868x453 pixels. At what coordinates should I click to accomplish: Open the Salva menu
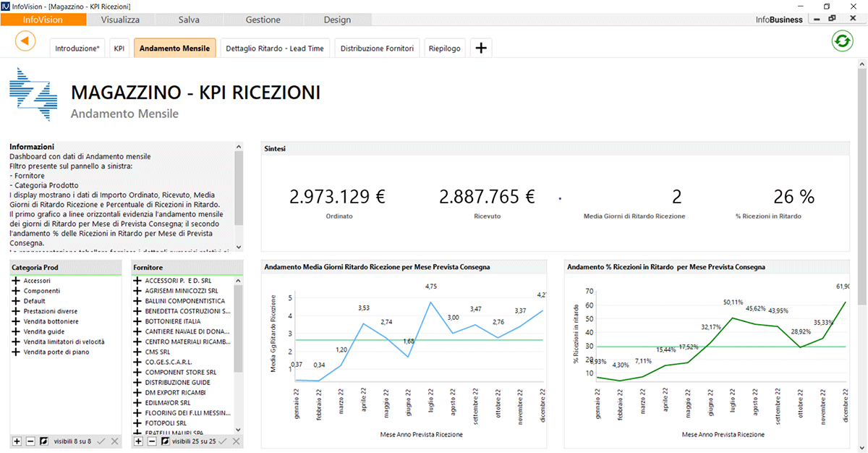[x=189, y=20]
